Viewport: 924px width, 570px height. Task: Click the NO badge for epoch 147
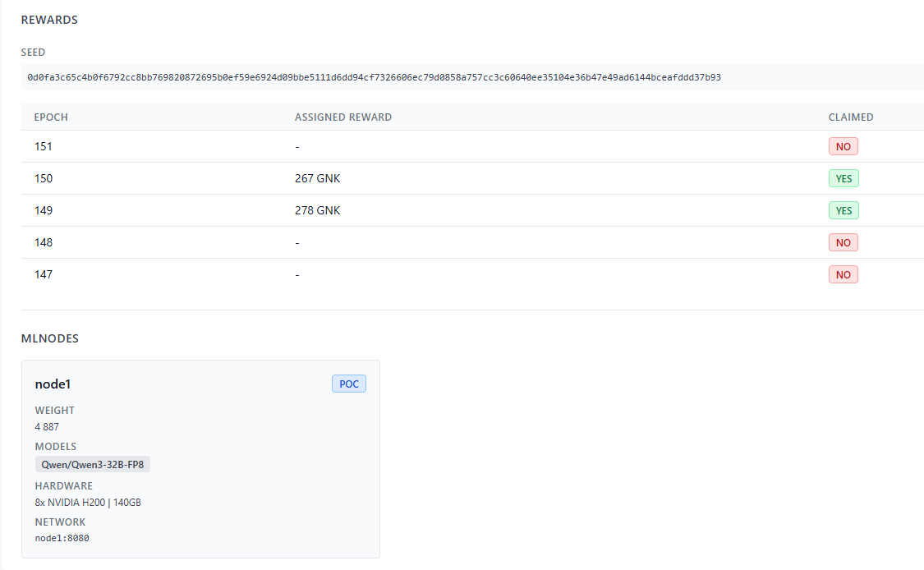[843, 274]
